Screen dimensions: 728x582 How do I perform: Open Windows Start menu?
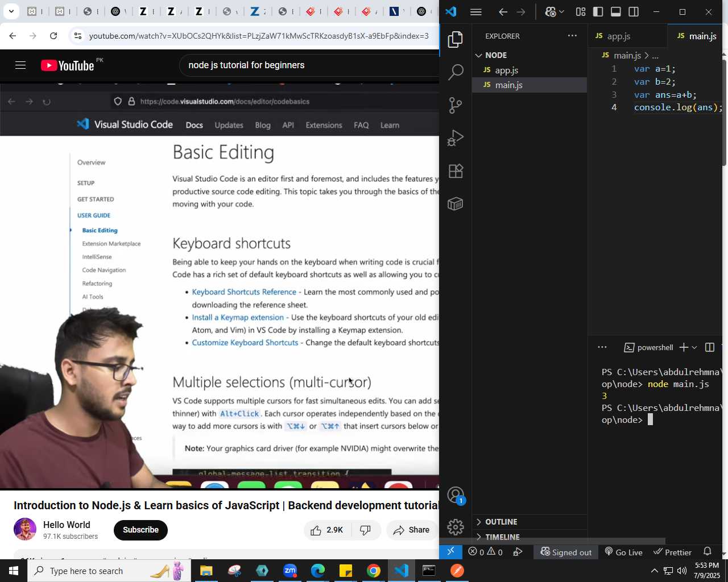[14, 571]
